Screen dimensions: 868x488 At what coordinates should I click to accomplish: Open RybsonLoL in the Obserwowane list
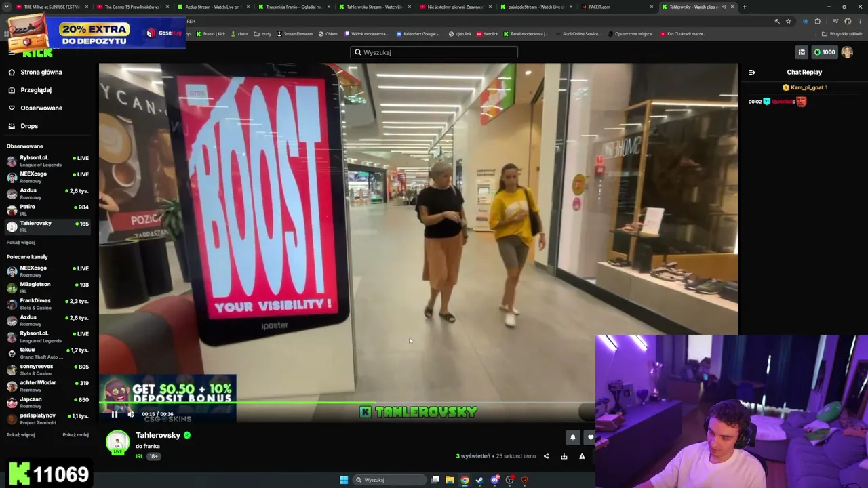(47, 161)
